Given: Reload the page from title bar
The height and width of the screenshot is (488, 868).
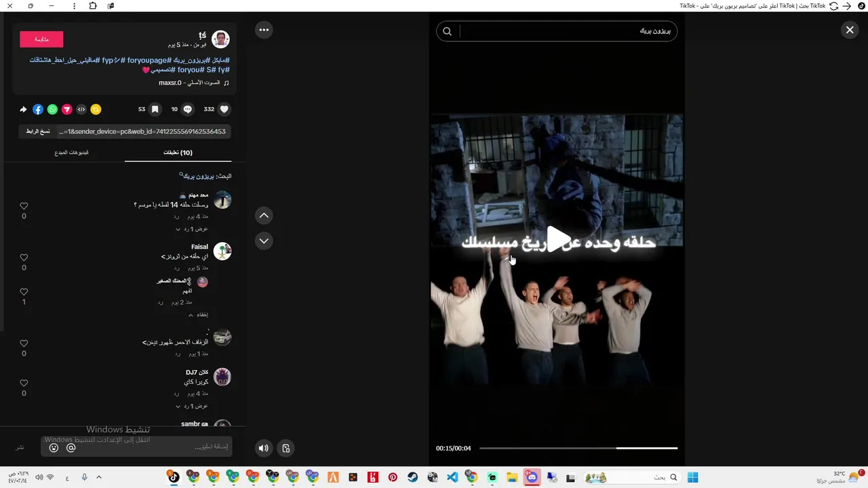Looking at the screenshot, I should 833,6.
